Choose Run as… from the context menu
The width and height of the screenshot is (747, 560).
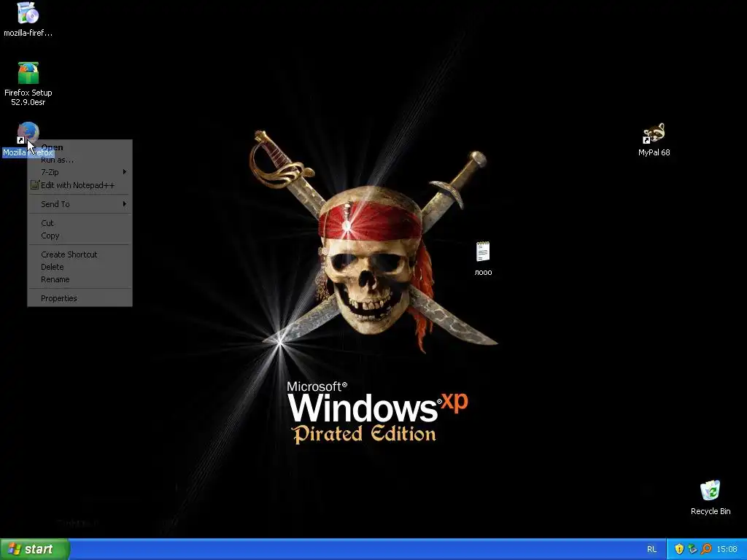point(80,160)
